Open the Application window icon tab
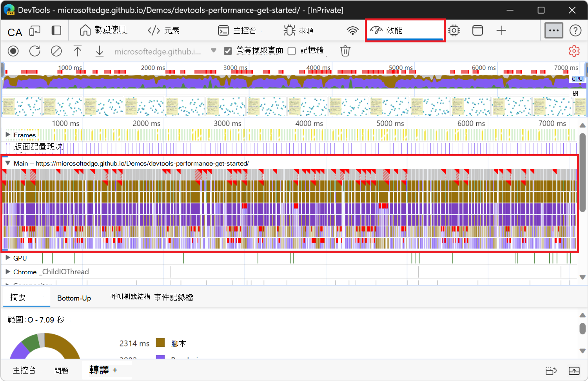Viewport: 588px width, 381px height. tap(477, 30)
